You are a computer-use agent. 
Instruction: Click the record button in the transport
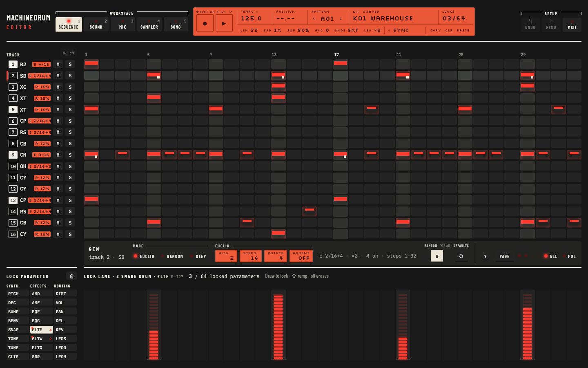click(205, 23)
